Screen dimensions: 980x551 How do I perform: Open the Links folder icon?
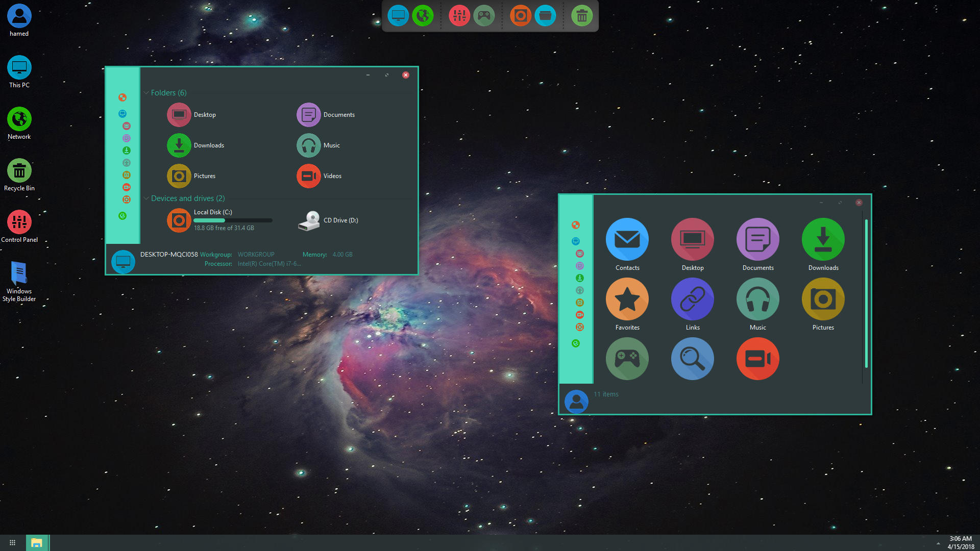tap(692, 299)
